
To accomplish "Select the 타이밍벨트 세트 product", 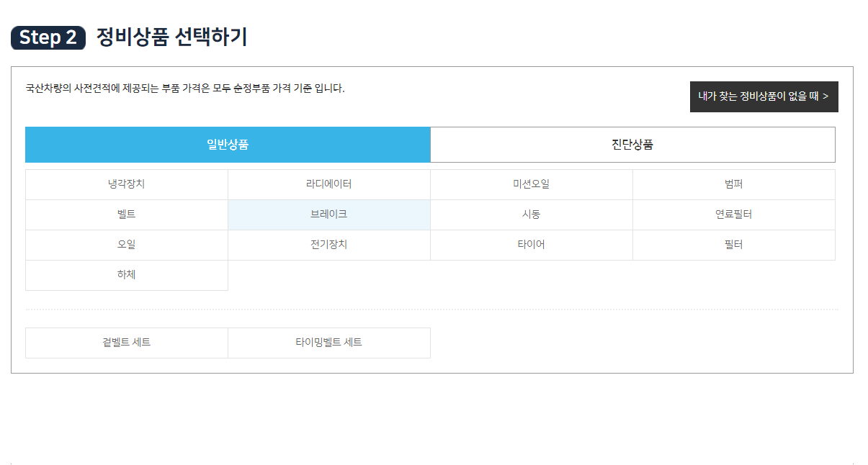I will point(329,343).
